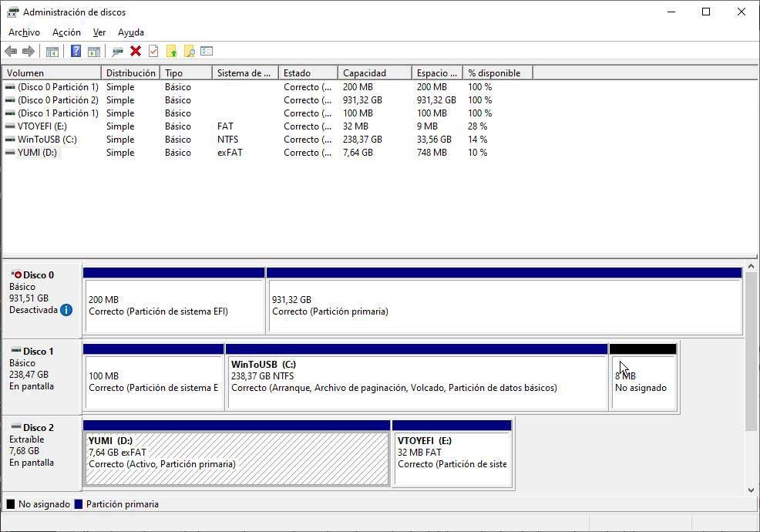
Task: Click the 931,32 GB capacity cell
Action: (x=362, y=100)
